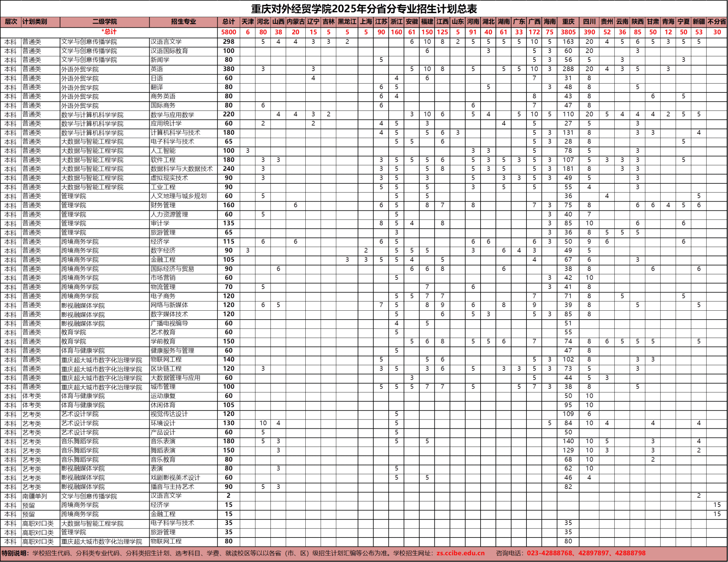Viewport: 728px width, 562px height.
Task: Click the 总计 column header
Action: (x=229, y=22)
